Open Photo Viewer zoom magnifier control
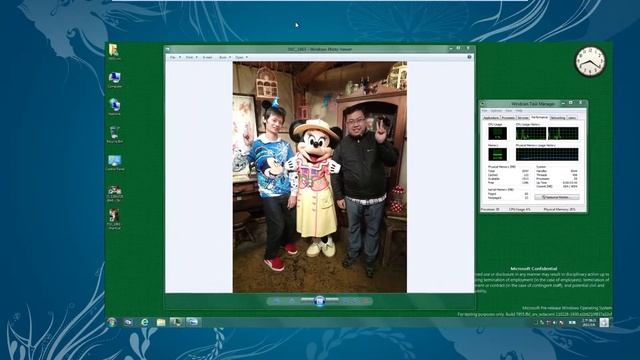 pos(276,301)
